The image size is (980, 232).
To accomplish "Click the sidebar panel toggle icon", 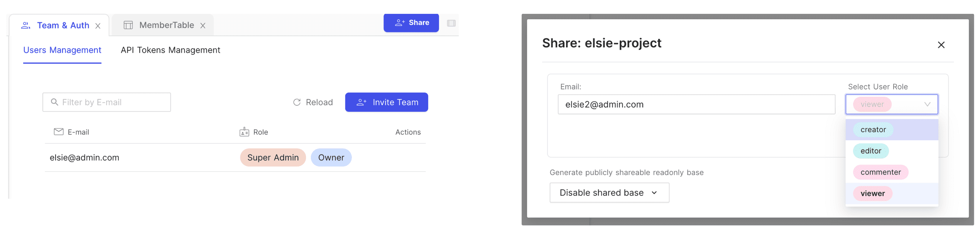I will 451,23.
